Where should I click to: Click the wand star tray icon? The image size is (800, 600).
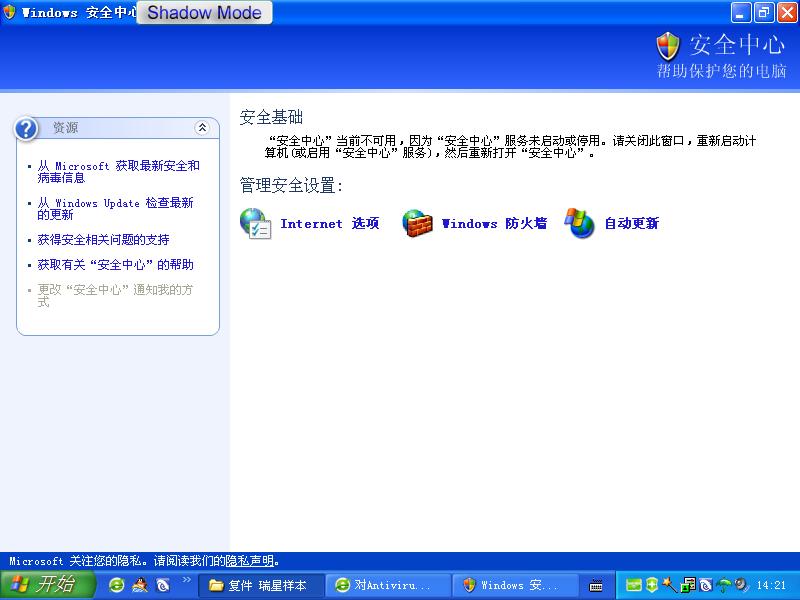point(669,585)
